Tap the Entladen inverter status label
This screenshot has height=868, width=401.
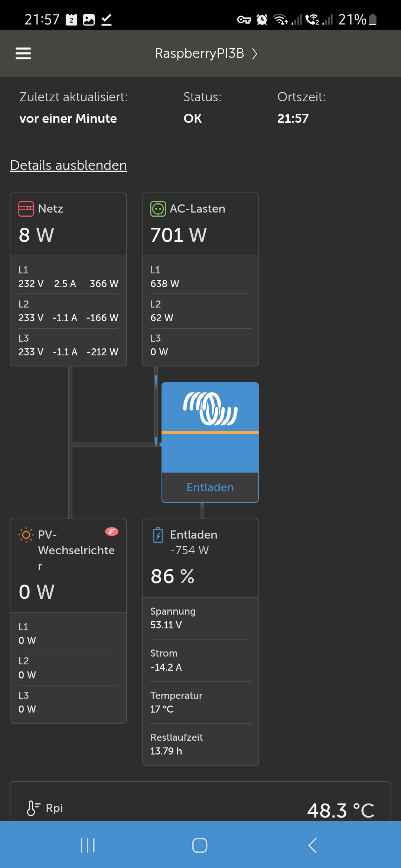tap(210, 487)
